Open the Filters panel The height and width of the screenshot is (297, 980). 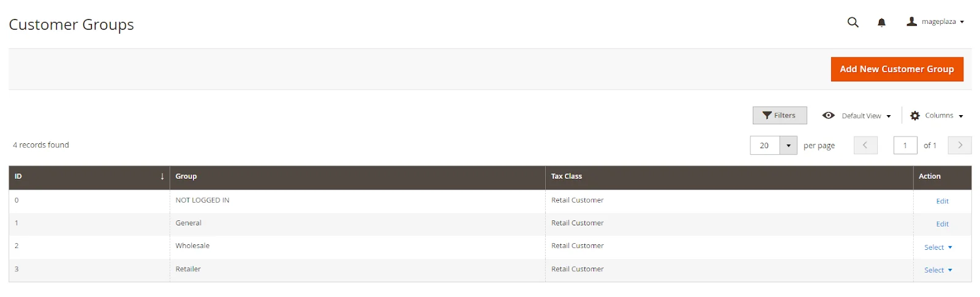[x=779, y=115]
